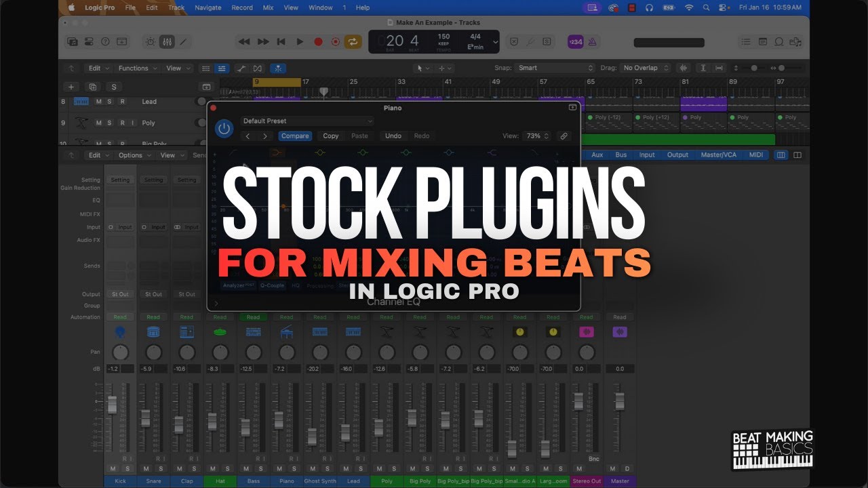This screenshot has height=488, width=868.
Task: Click the Snare channel pan knob
Action: pyautogui.click(x=154, y=352)
